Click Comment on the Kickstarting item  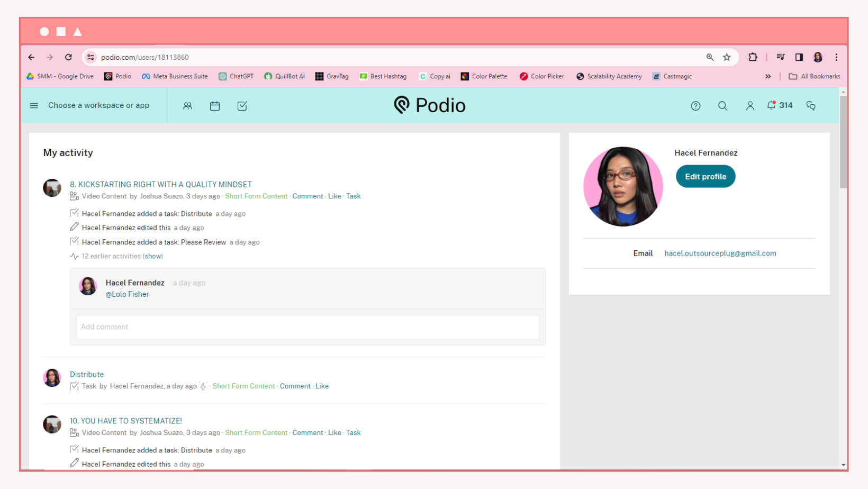click(x=308, y=196)
